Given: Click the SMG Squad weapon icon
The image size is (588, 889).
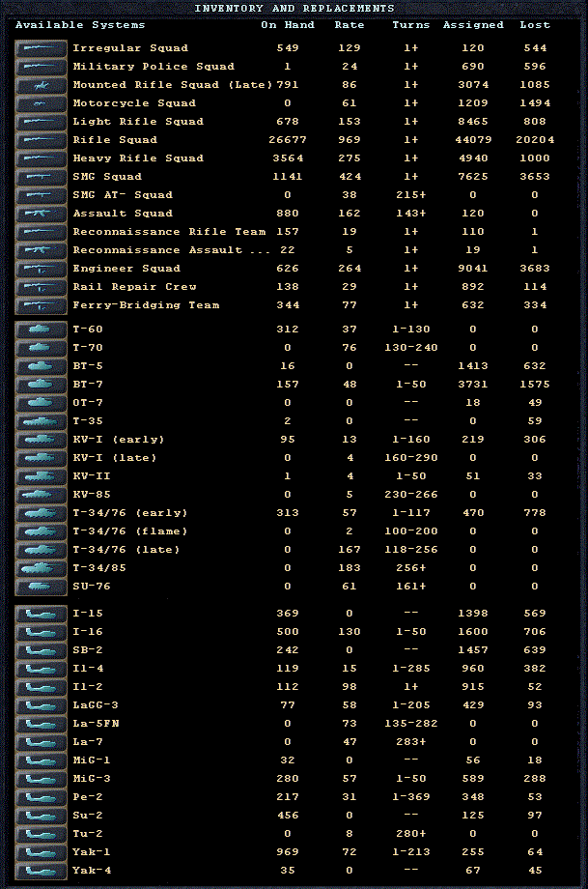Looking at the screenshot, I should [x=41, y=177].
